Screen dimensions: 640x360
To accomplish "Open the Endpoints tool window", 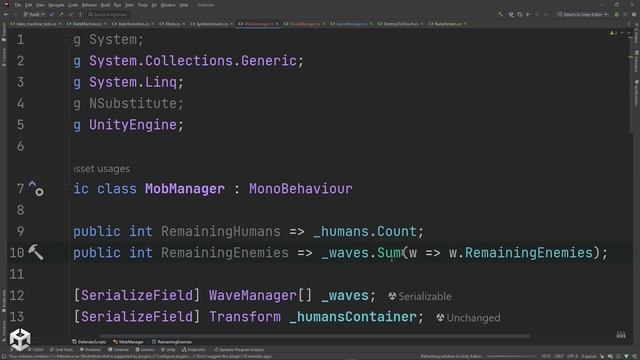I will point(193,350).
